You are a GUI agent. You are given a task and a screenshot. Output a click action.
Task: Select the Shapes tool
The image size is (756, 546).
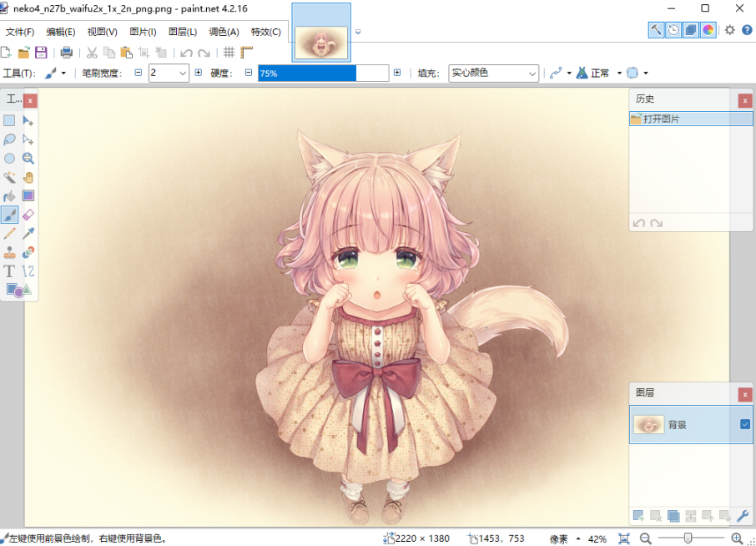[18, 290]
